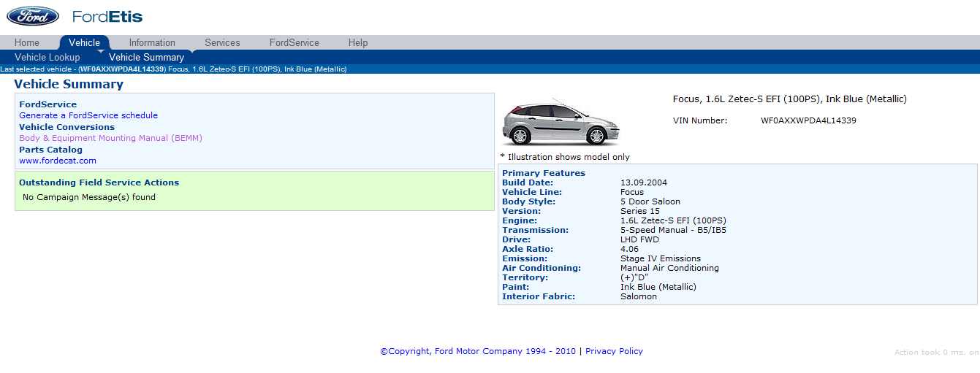
Task: Visit the www.fordecat.com parts catalog link
Action: tap(58, 161)
